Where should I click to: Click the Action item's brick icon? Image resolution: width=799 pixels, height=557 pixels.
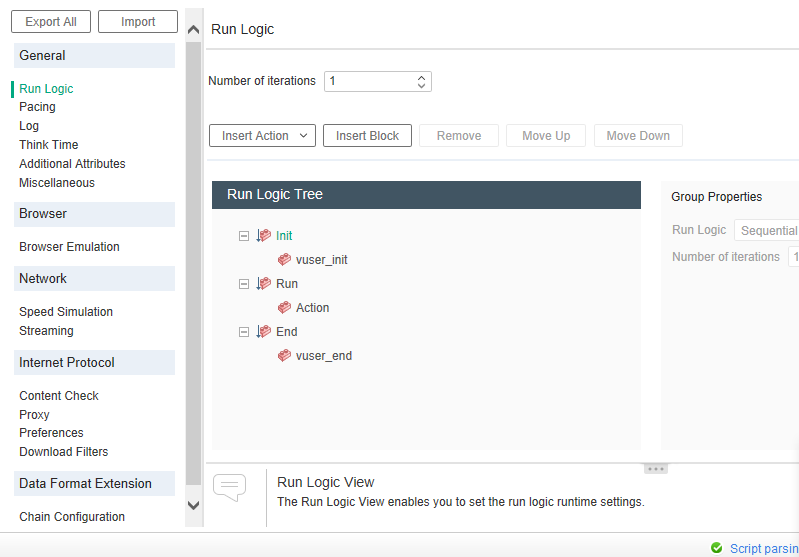(284, 307)
